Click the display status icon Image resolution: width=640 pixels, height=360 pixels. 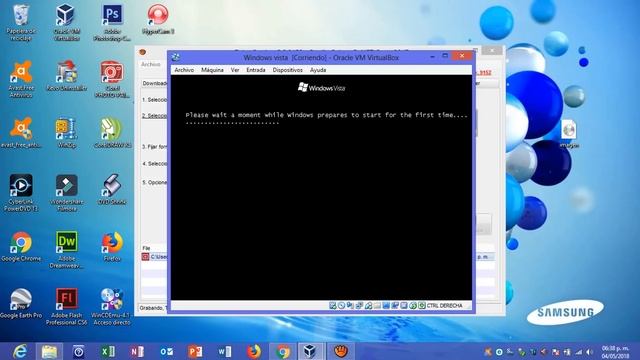click(386, 305)
